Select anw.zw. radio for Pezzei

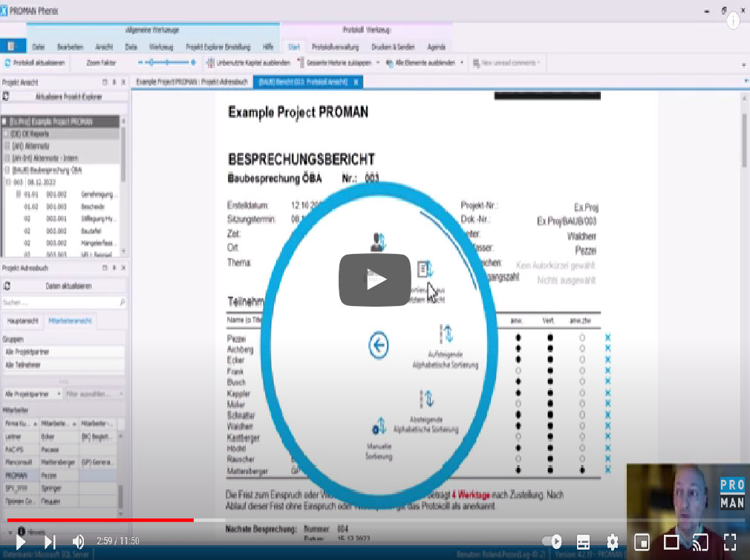[x=582, y=338]
